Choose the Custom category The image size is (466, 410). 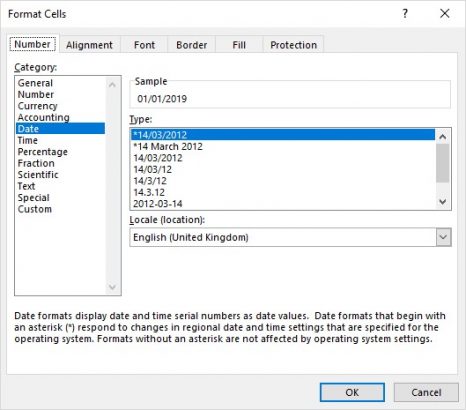[35, 209]
